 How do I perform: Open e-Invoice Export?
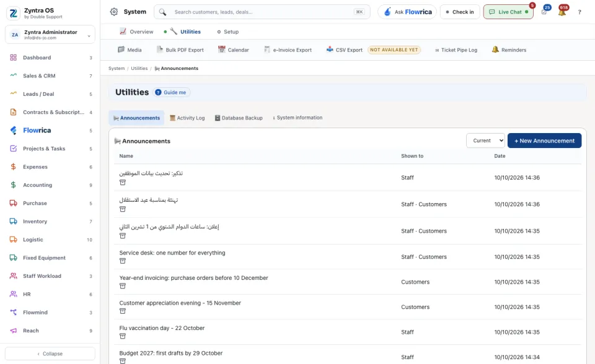tap(288, 50)
